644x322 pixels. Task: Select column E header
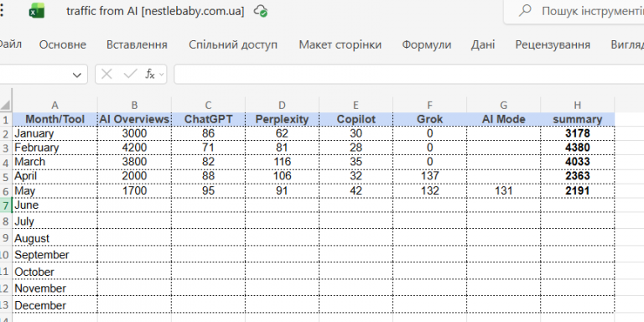(356, 105)
